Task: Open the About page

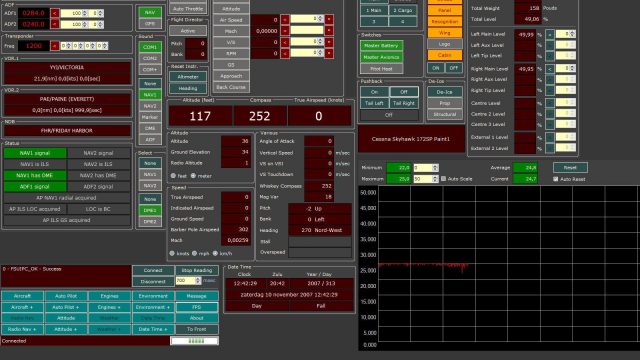Action: (x=197, y=318)
